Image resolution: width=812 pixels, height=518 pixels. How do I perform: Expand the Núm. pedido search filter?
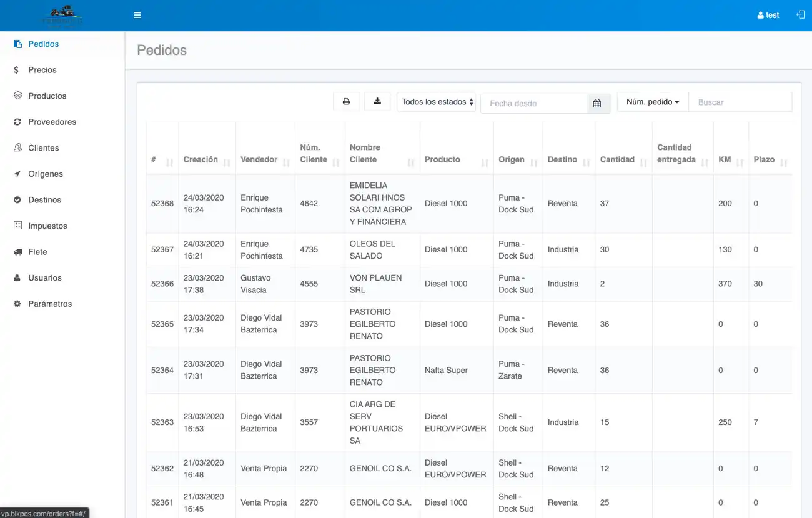[x=653, y=102]
